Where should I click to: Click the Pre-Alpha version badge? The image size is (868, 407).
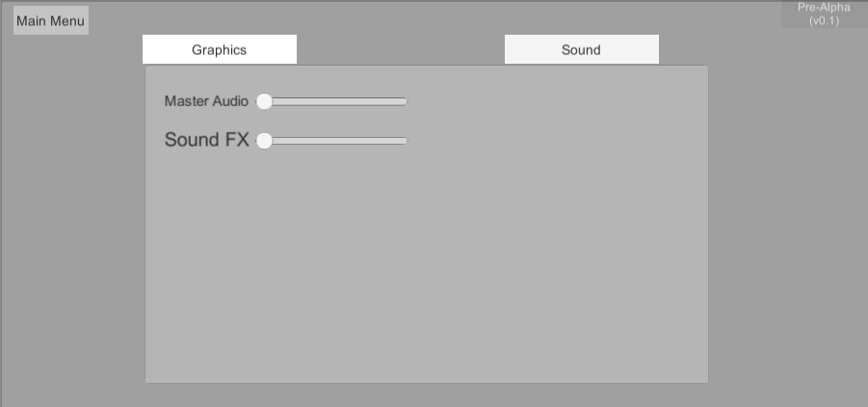pyautogui.click(x=824, y=14)
